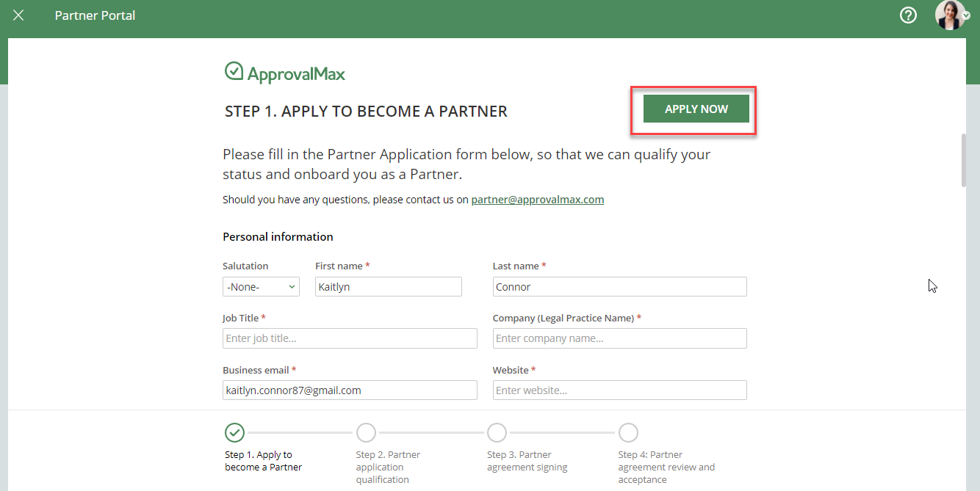This screenshot has width=980, height=491.
Task: Click the ApprovalMax logo
Action: point(285,73)
